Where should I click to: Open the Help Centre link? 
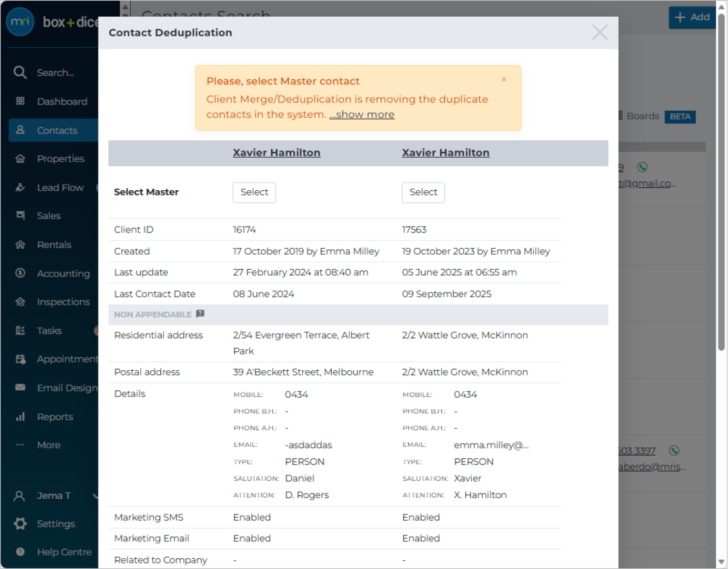(x=64, y=552)
